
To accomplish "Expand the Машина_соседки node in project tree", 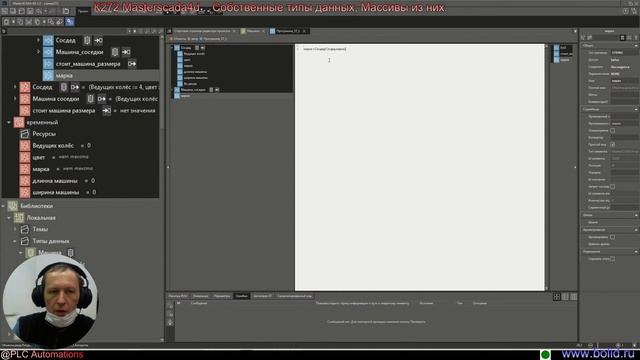I will tap(38, 52).
